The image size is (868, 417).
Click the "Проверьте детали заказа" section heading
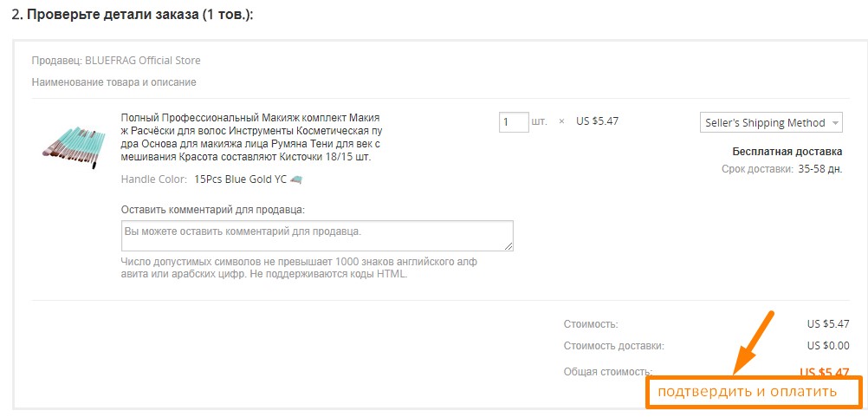click(138, 16)
